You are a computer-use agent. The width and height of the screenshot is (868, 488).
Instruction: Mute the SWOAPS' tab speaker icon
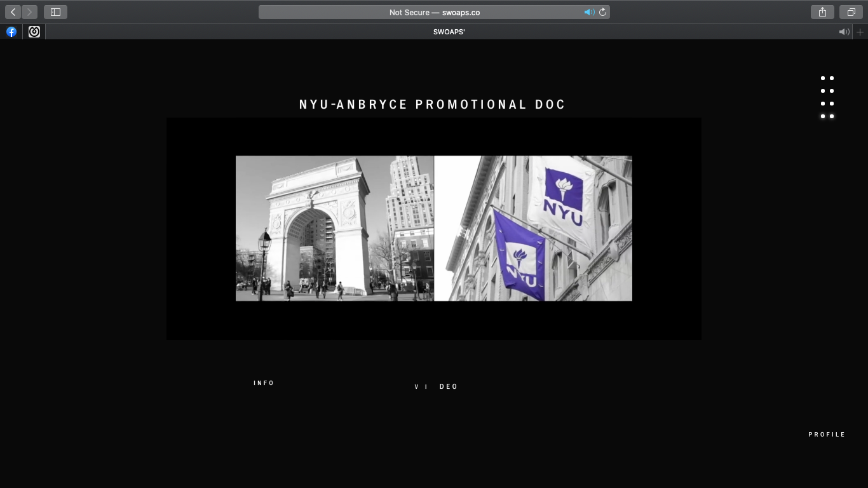(844, 32)
